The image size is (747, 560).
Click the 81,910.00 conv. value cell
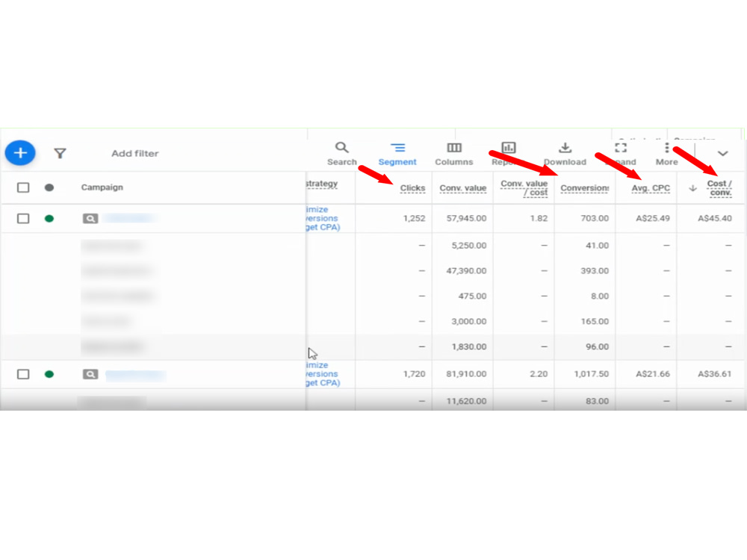pos(466,374)
